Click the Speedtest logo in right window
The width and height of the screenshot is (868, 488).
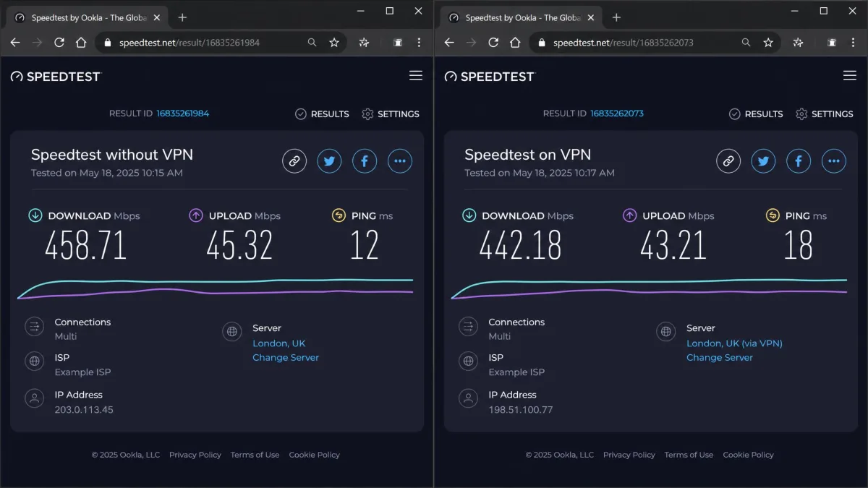tap(490, 76)
